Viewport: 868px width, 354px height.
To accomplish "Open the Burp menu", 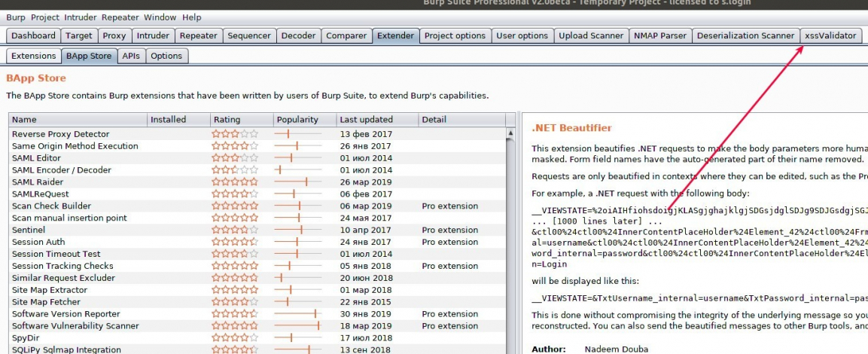I will [x=16, y=18].
